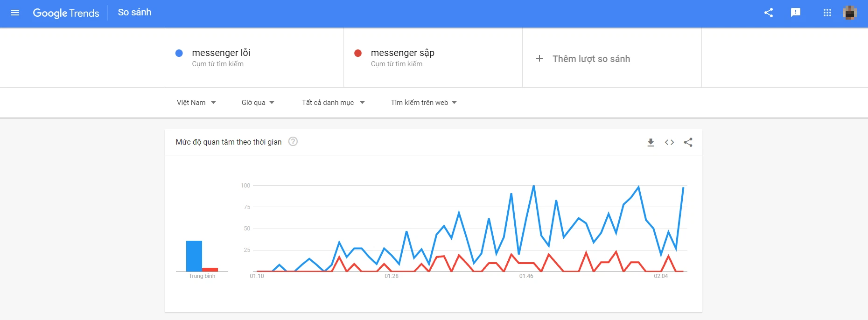The width and height of the screenshot is (868, 320).
Task: Edit the messenger sập search term
Action: [x=402, y=53]
